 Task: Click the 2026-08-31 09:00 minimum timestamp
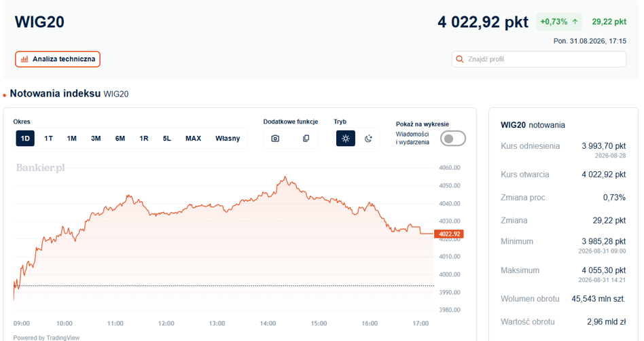[602, 251]
